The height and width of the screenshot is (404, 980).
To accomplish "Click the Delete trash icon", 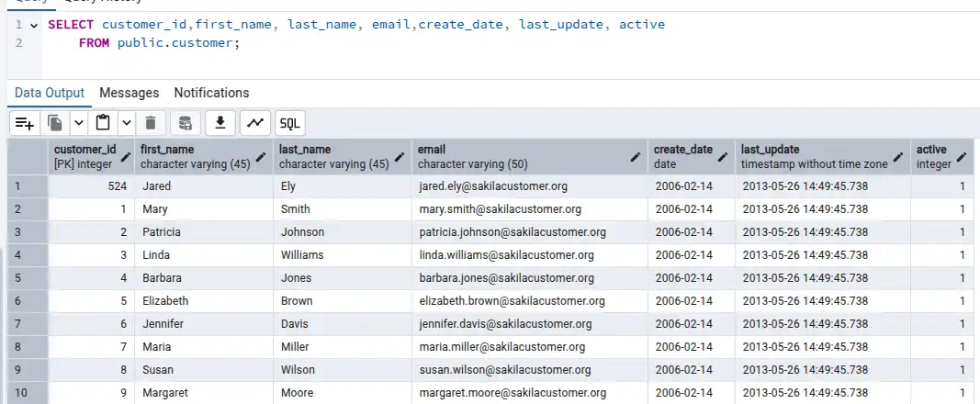I will click(x=151, y=123).
